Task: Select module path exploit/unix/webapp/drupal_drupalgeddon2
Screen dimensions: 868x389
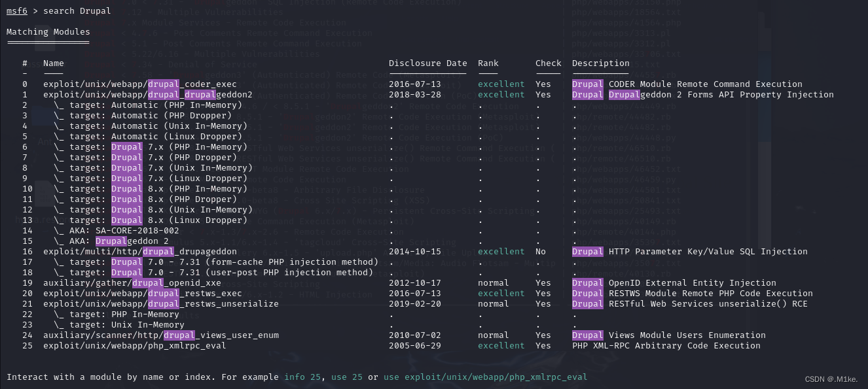Action: 148,95
